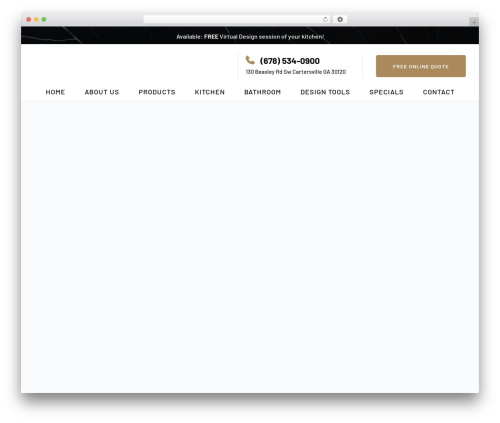The width and height of the screenshot is (500, 423).
Task: Click the red close window dot
Action: click(x=29, y=20)
